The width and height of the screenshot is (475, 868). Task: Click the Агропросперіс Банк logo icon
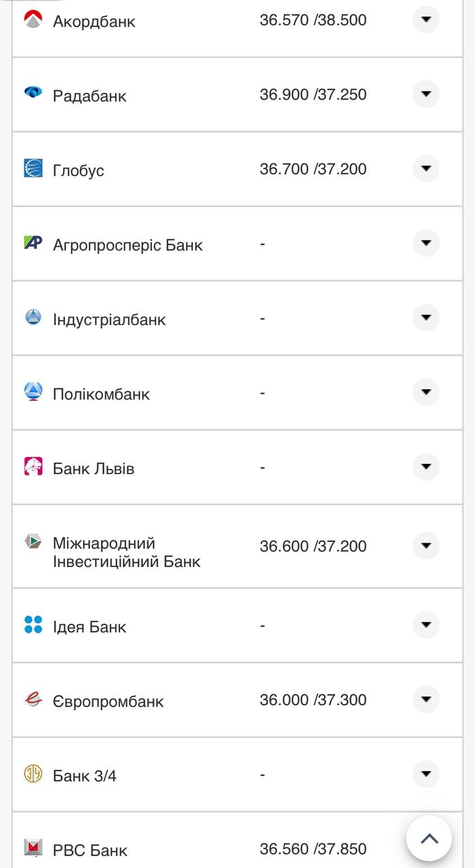pyautogui.click(x=33, y=243)
